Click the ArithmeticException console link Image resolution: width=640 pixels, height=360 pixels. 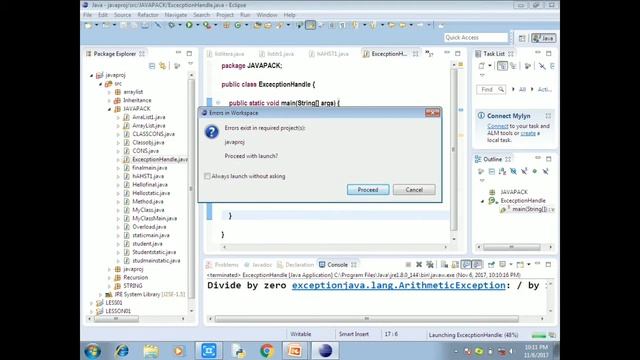point(398,285)
